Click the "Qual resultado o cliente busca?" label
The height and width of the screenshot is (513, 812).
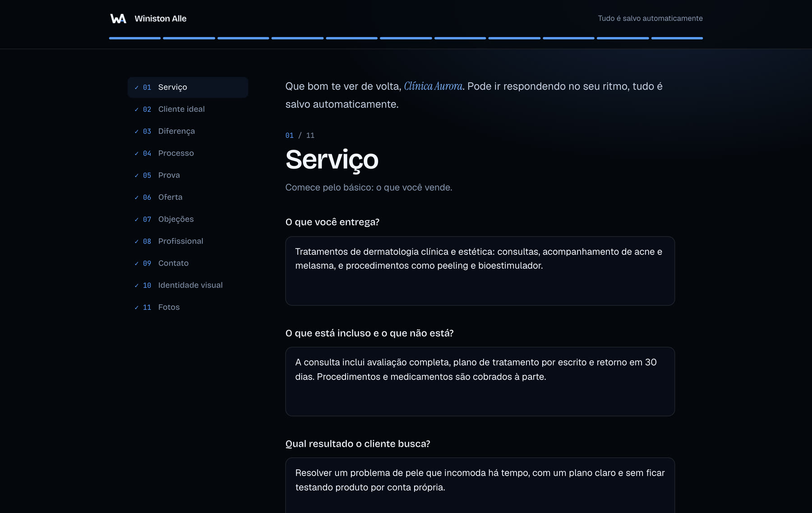click(358, 444)
